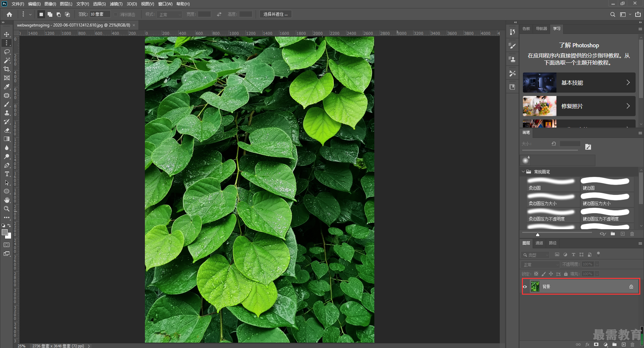Choose New Selection mode button

41,14
